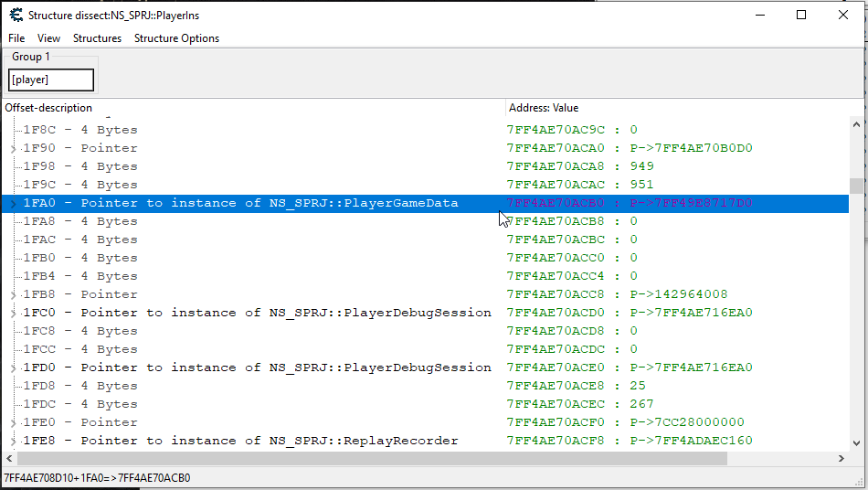Image resolution: width=868 pixels, height=490 pixels.
Task: Click the Cheat Engine icon in title bar
Action: click(16, 15)
